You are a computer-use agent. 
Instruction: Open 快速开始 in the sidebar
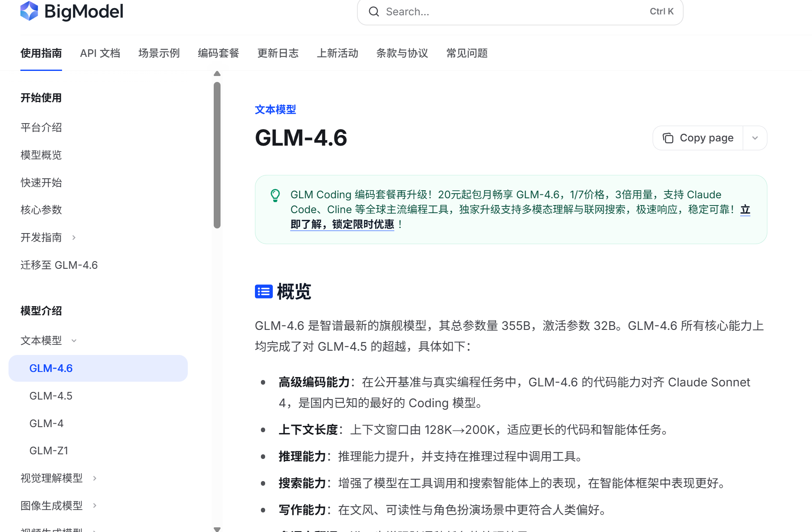point(41,183)
